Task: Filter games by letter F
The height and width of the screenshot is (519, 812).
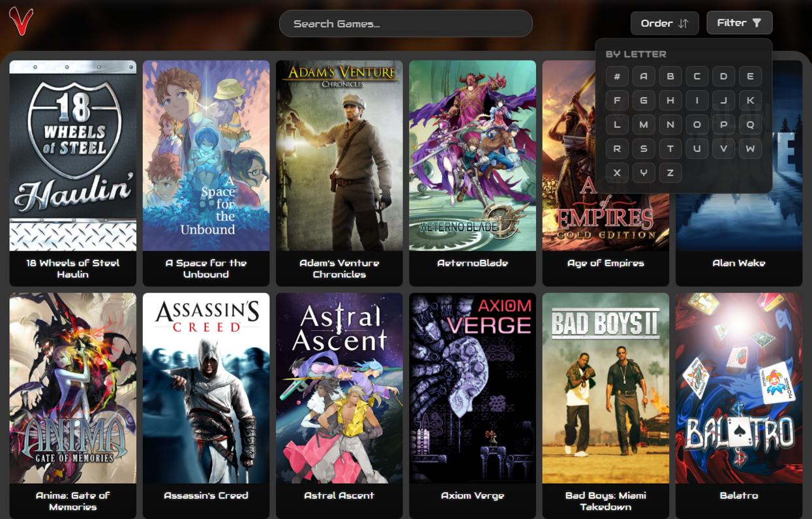Action: (x=617, y=101)
